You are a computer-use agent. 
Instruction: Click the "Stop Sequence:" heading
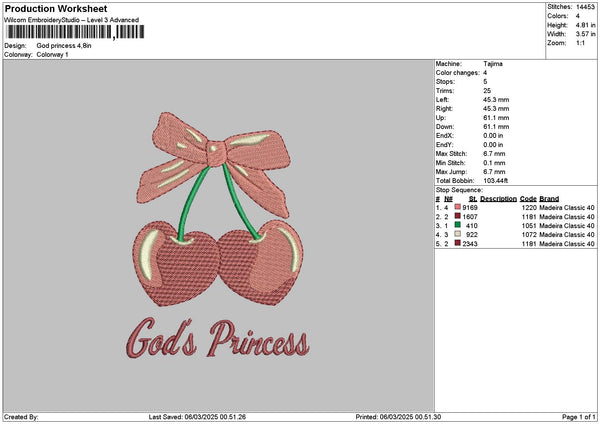tap(459, 190)
